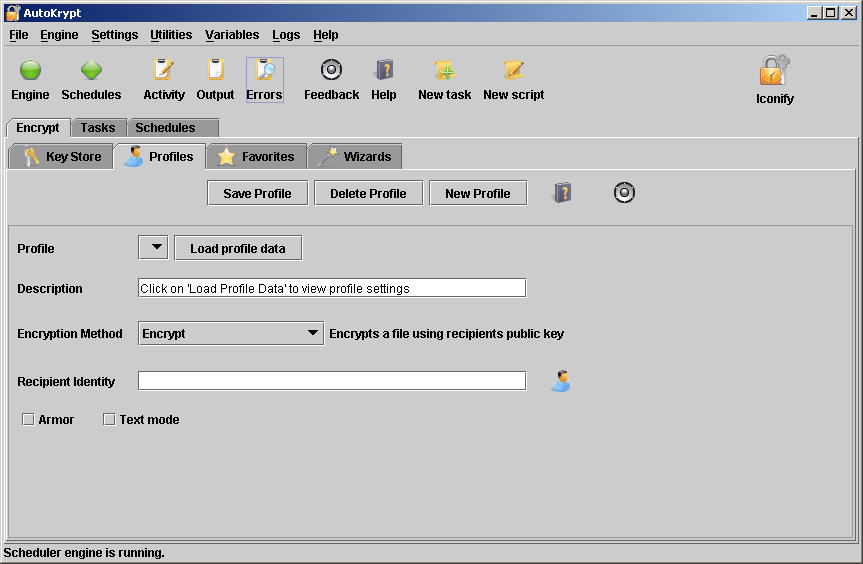Open the Activity log toolbar icon
The image size is (863, 564).
pos(163,70)
